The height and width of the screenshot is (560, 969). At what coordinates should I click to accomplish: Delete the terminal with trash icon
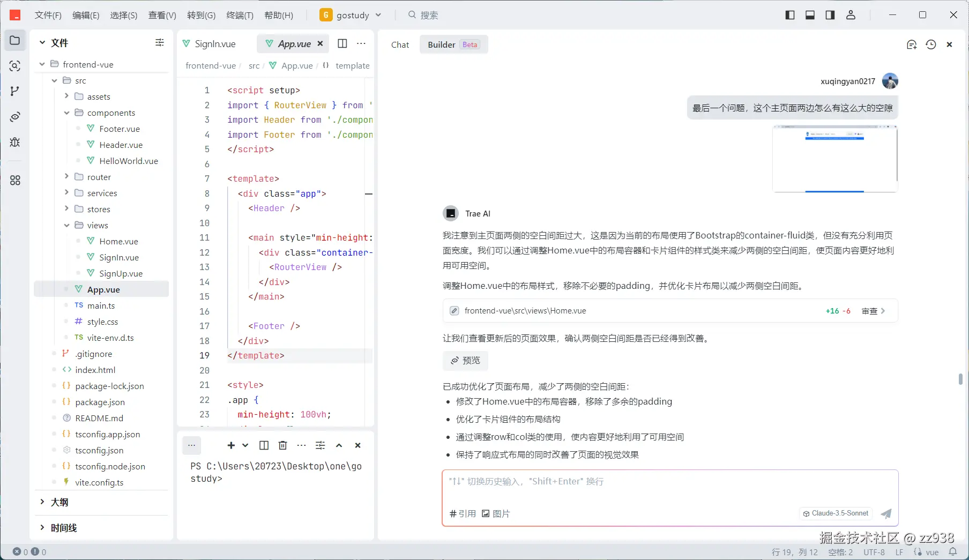pos(283,445)
